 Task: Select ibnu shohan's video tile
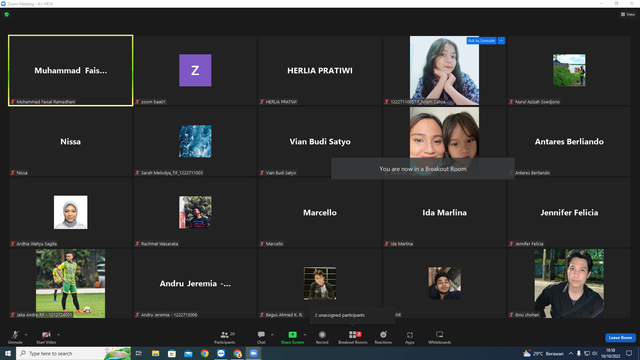[x=569, y=283]
